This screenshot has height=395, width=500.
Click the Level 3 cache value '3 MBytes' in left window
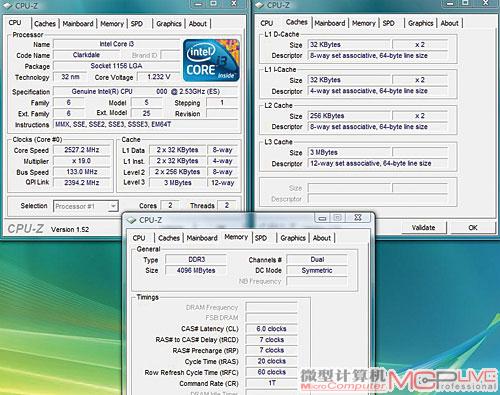tap(178, 183)
